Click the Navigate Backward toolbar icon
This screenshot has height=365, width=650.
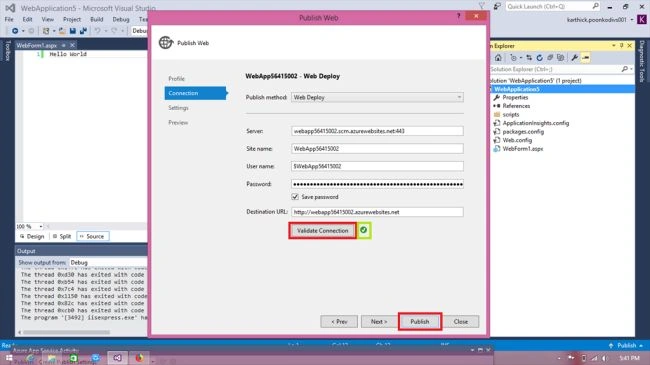(15, 31)
